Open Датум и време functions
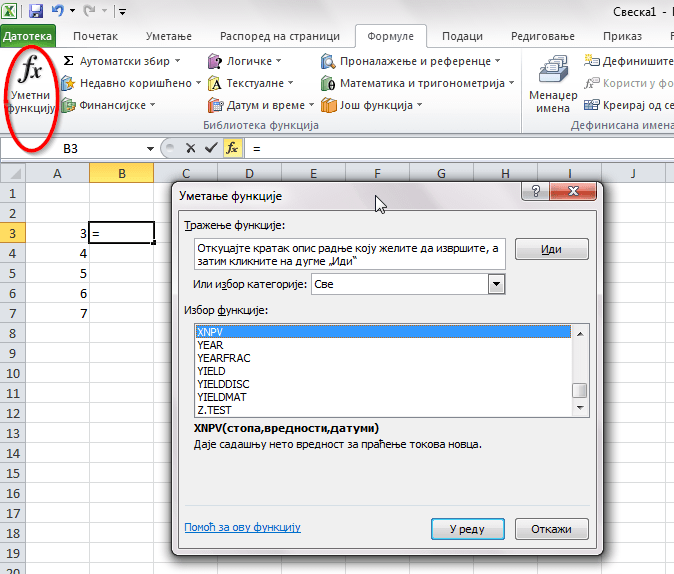Viewport: 674px width, 574px height. pyautogui.click(x=262, y=105)
